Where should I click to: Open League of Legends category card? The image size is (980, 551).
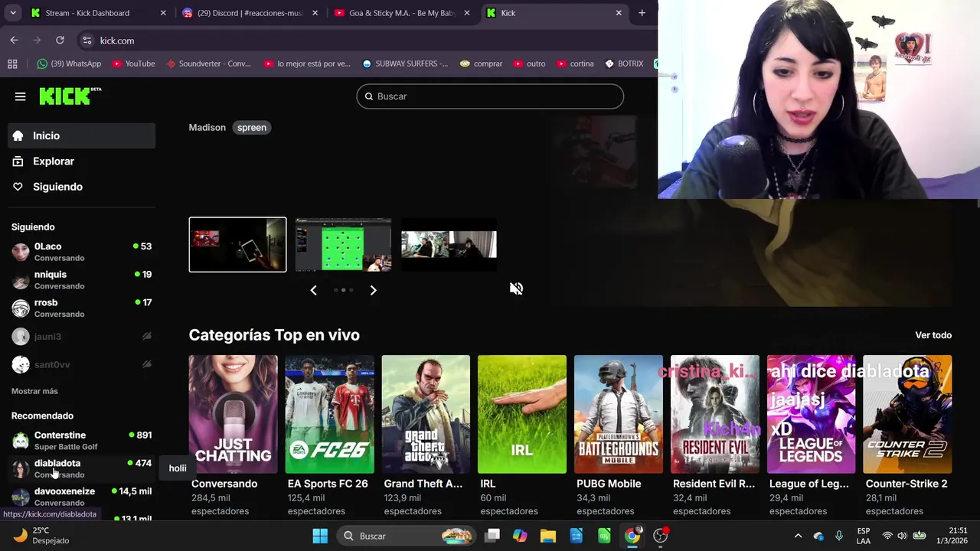[811, 414]
